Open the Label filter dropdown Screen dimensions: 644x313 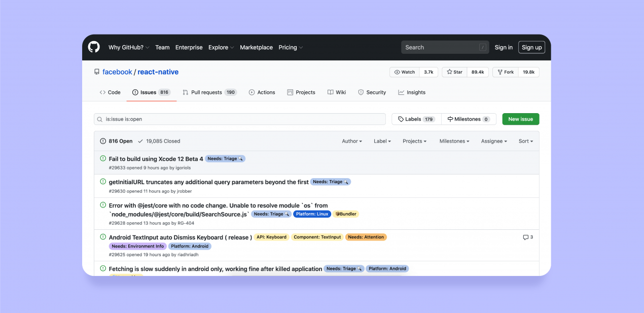(382, 141)
